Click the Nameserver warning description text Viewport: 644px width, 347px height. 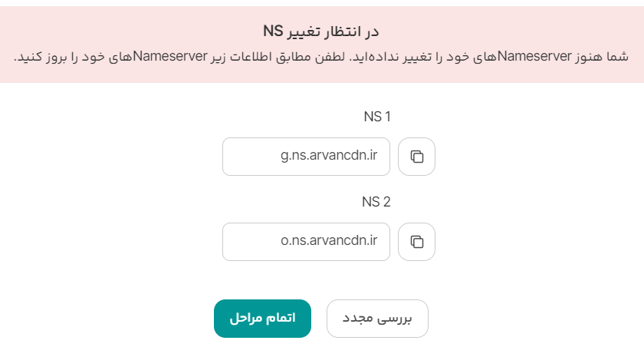tap(322, 58)
